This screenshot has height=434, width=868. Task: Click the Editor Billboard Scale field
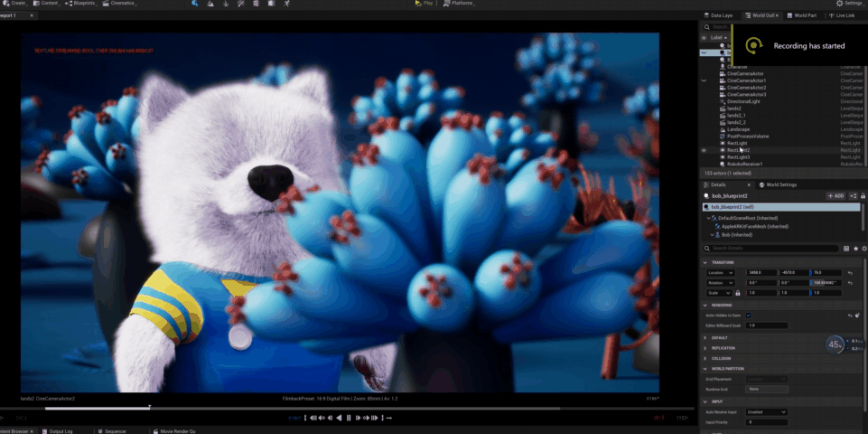tap(767, 325)
